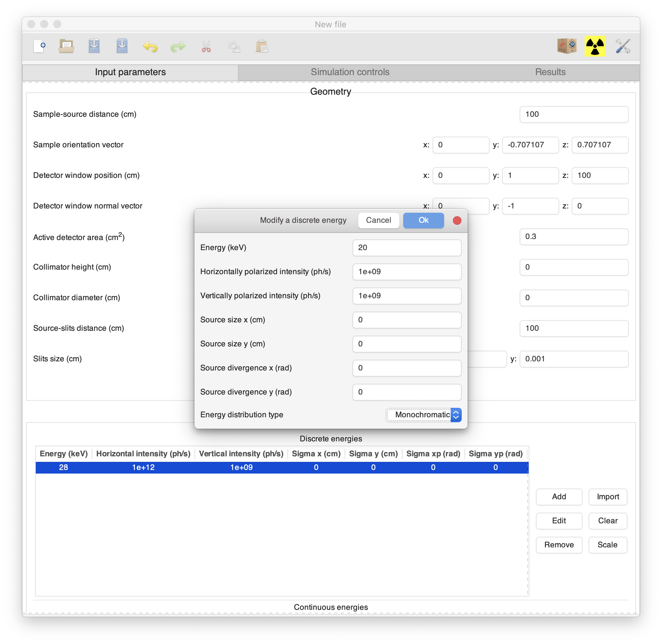Switch to the Simulation controls tab
Image resolution: width=662 pixels, height=644 pixels.
[x=349, y=72]
